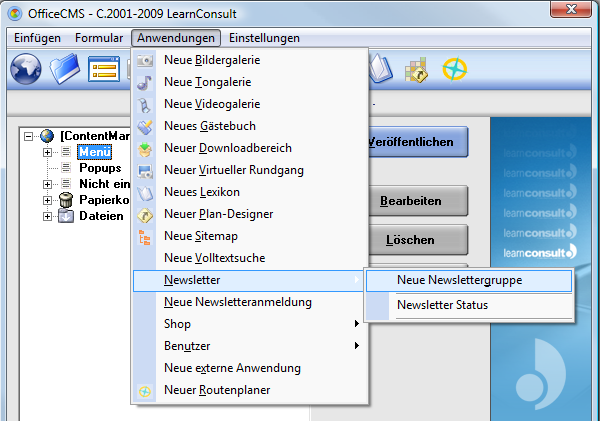The height and width of the screenshot is (421, 600).
Task: Click the globe icon in the toolbar
Action: (x=26, y=69)
